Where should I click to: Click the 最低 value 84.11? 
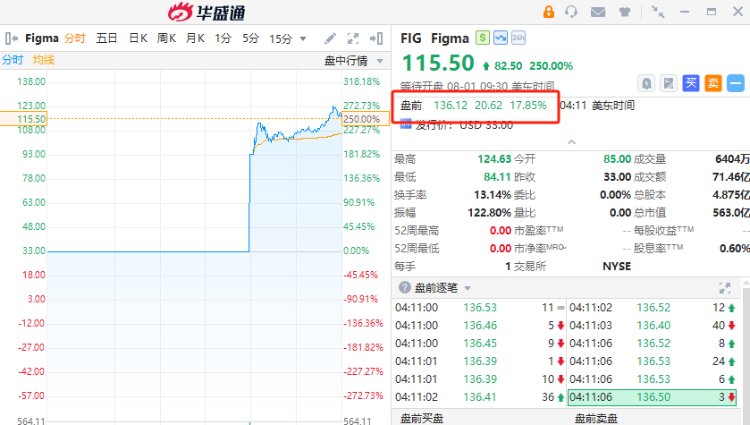point(497,177)
